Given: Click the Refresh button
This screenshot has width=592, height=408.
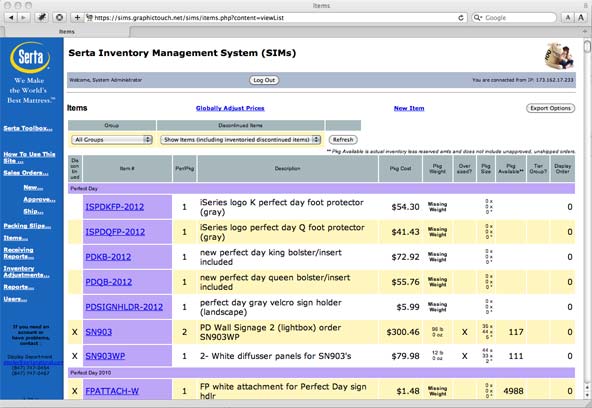Looking at the screenshot, I should tap(343, 140).
